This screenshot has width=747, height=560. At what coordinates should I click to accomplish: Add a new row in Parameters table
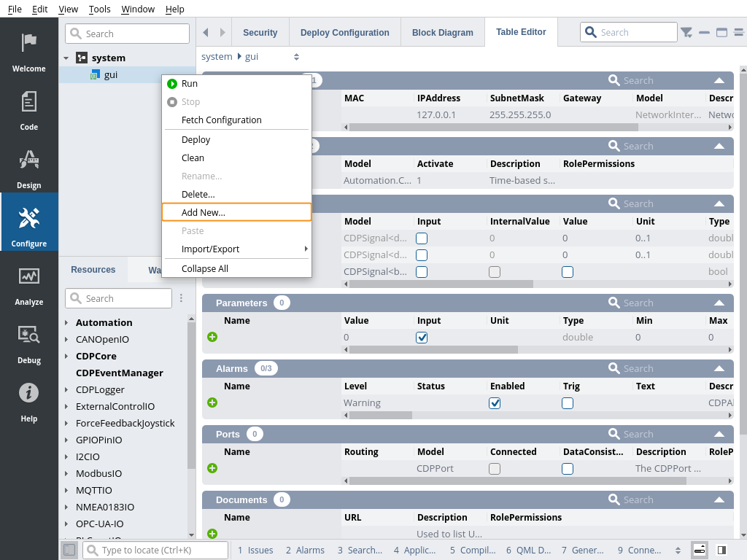tap(212, 337)
